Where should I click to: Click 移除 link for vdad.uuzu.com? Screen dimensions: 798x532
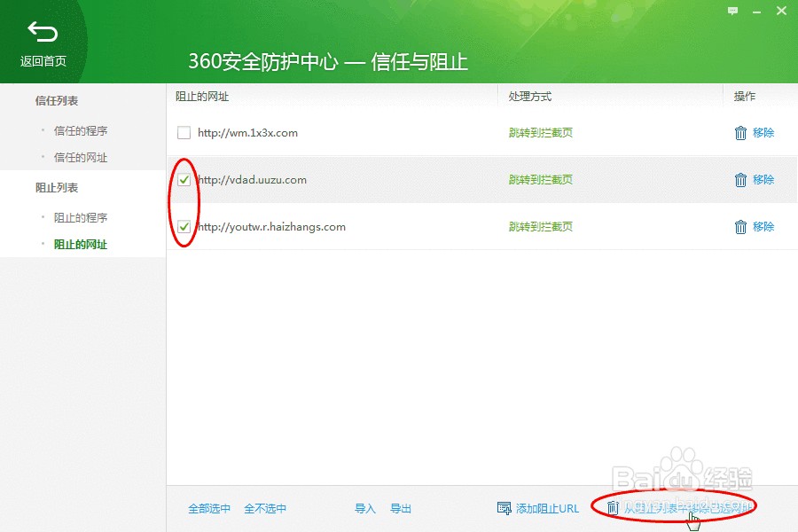(763, 180)
